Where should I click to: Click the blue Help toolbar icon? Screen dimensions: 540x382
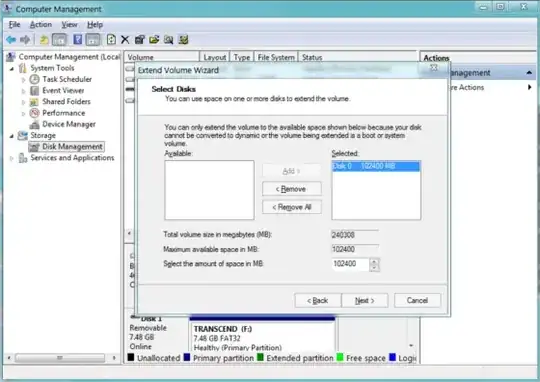[x=77, y=40]
